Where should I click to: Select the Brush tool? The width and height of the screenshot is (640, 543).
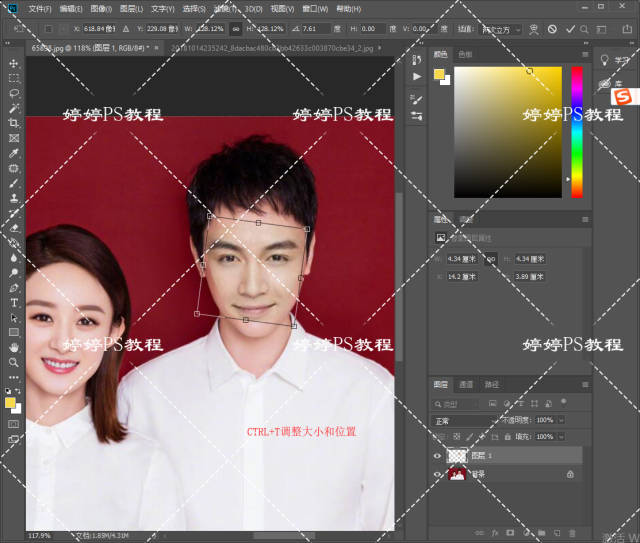pos(14,183)
